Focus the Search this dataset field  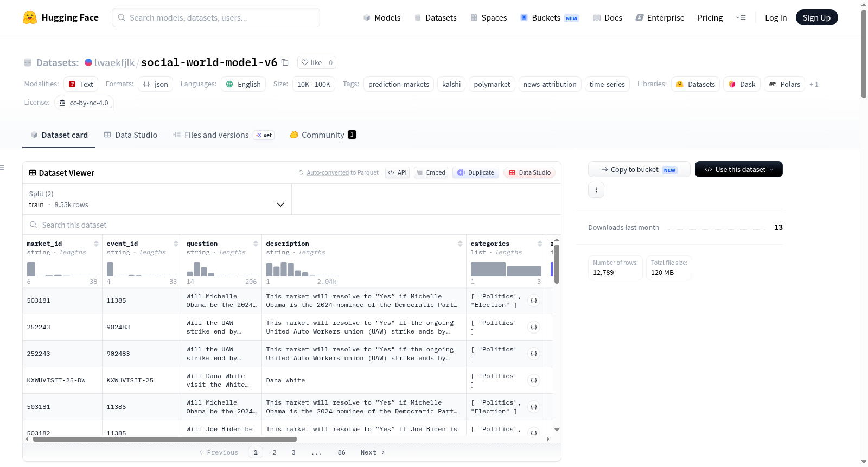[292, 225]
